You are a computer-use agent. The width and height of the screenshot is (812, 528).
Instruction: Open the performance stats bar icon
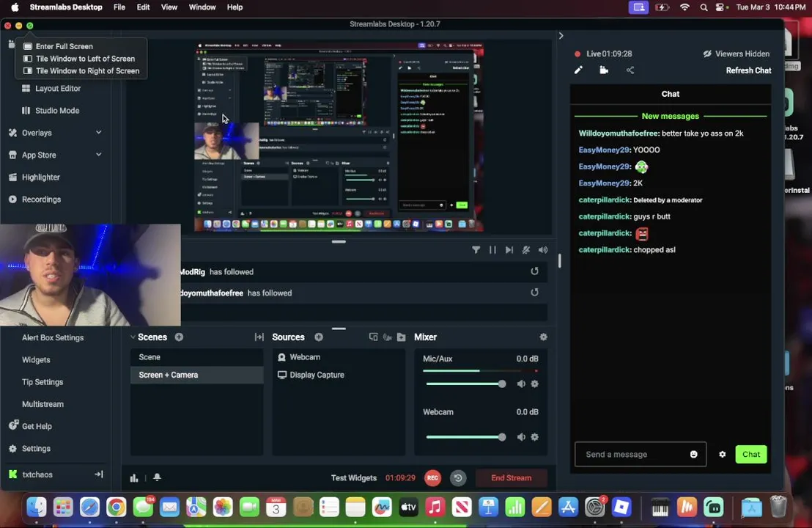[x=134, y=477]
